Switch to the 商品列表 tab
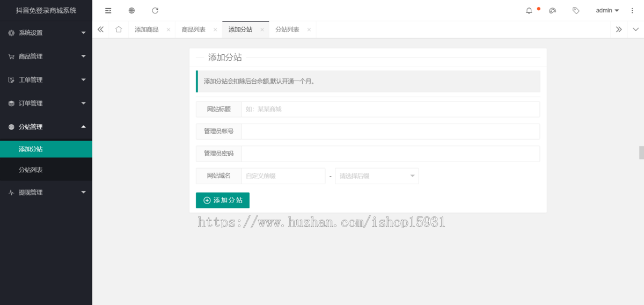 coord(194,30)
